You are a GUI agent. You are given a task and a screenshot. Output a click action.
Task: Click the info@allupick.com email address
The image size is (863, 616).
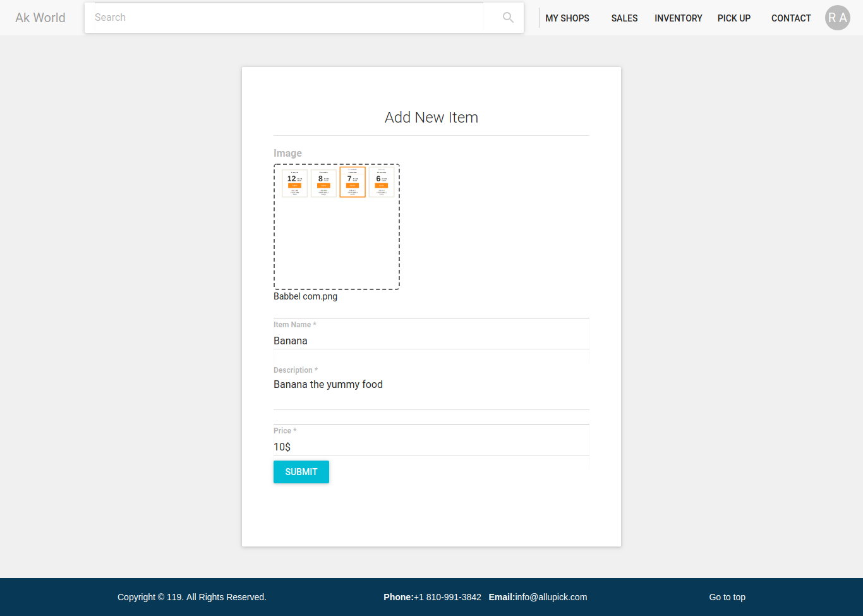[x=551, y=597]
